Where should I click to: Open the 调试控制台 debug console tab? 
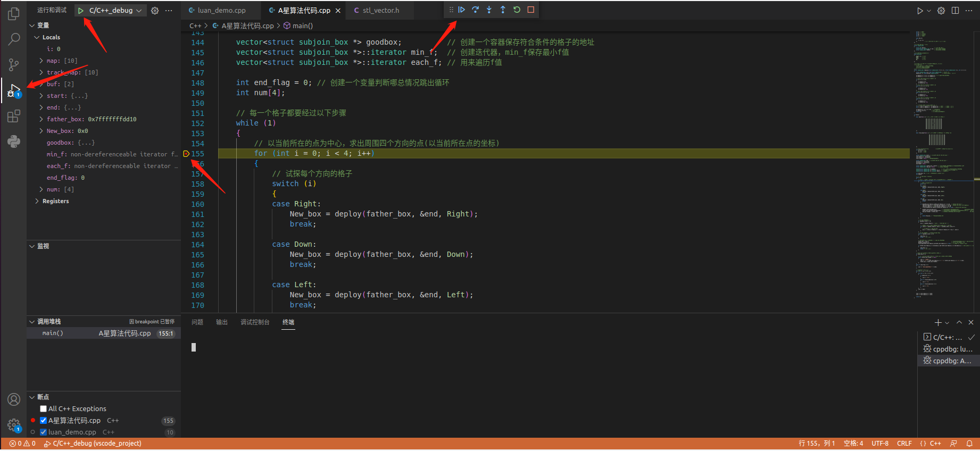[255, 322]
